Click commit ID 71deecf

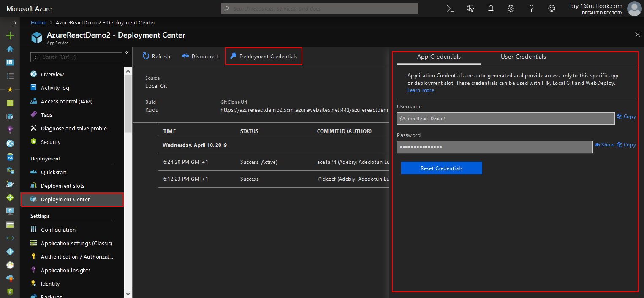[x=326, y=179]
